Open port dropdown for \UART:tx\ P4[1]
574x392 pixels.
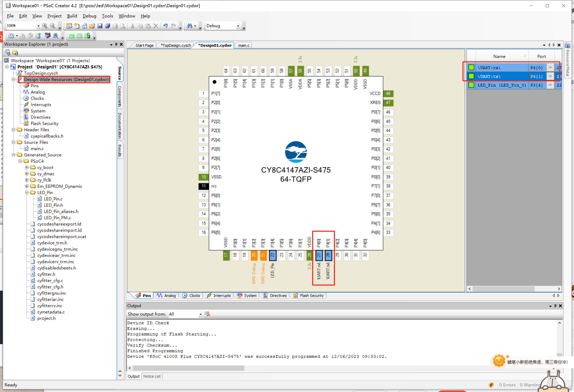550,76
